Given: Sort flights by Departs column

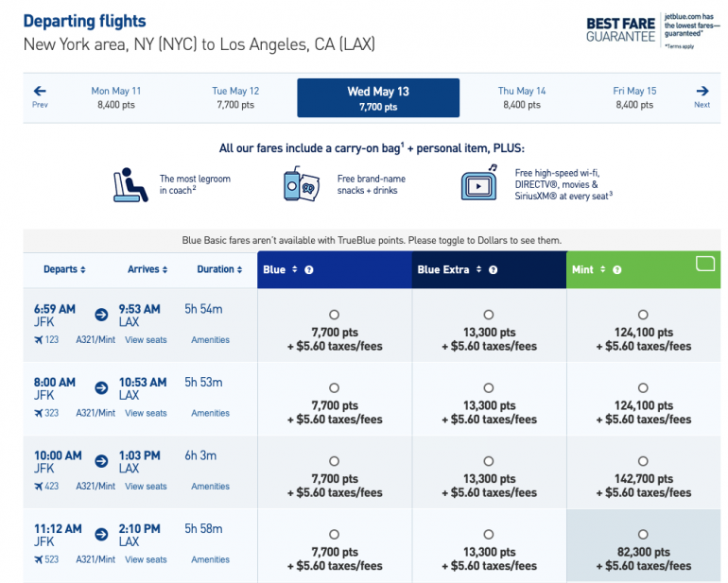Looking at the screenshot, I should click(x=64, y=269).
